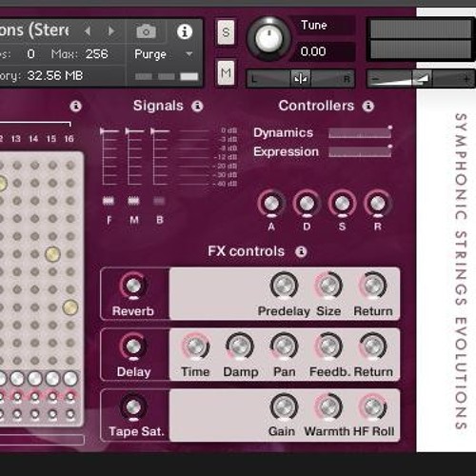The height and width of the screenshot is (476, 476).
Task: Click the large white button under column 15
Action: [52, 378]
